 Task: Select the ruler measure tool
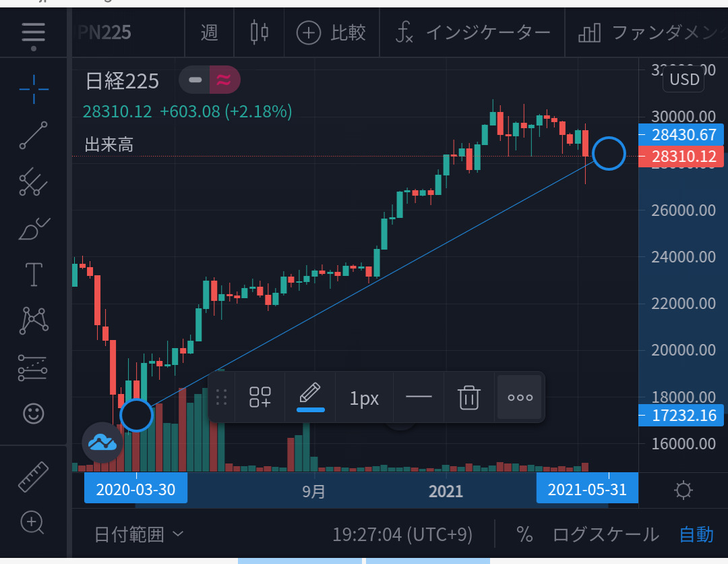tap(33, 476)
